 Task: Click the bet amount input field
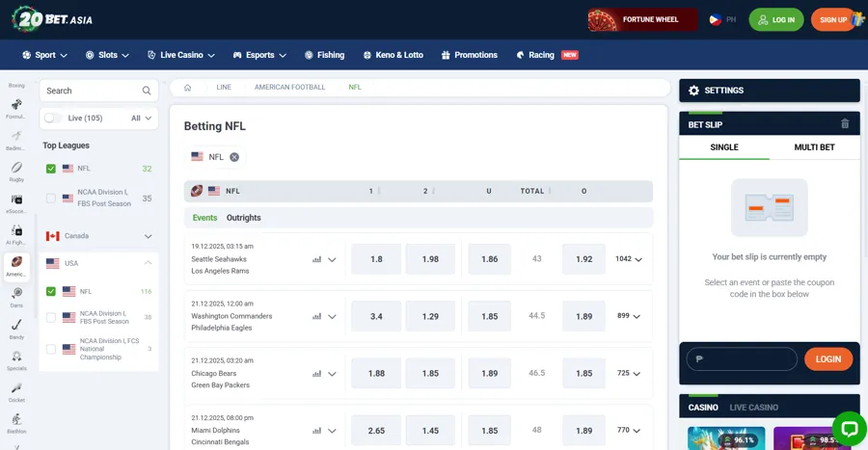point(742,358)
